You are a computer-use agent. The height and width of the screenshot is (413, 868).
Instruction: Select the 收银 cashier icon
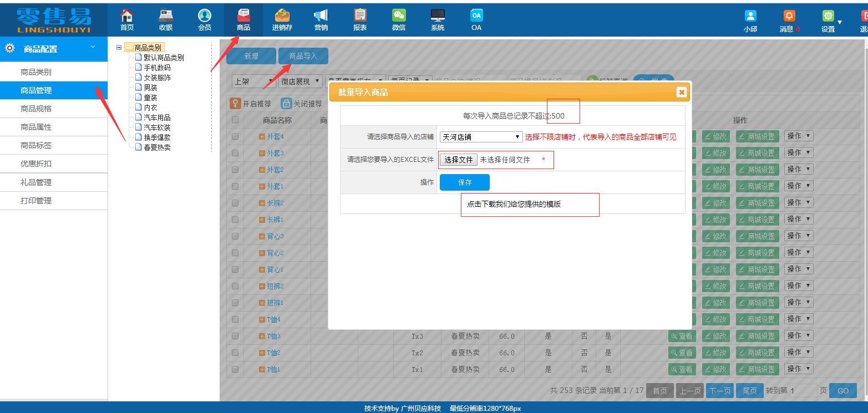(166, 19)
